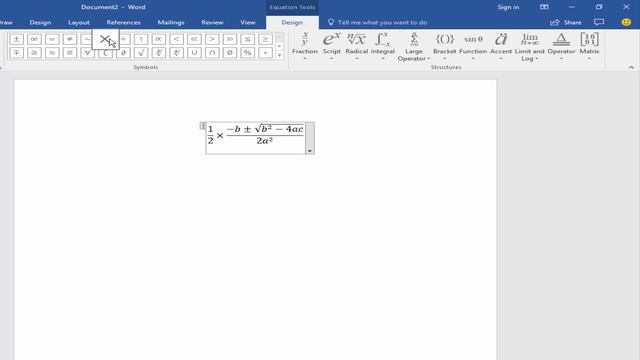Screen dimensions: 640x360
Task: Insert the proportional-to symbol
Action: 158,39
